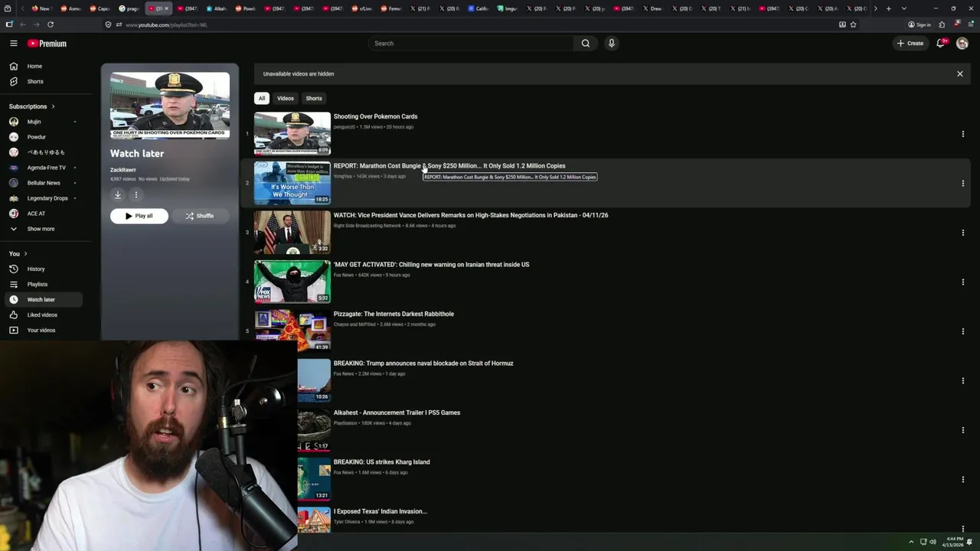Image resolution: width=980 pixels, height=551 pixels.
Task: Open Liked videos in the sidebar
Action: [44, 315]
